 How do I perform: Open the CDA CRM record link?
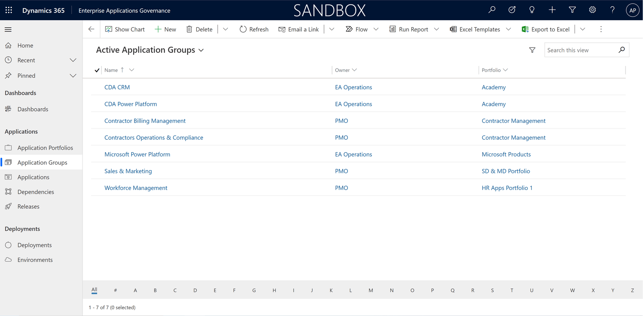(x=117, y=87)
